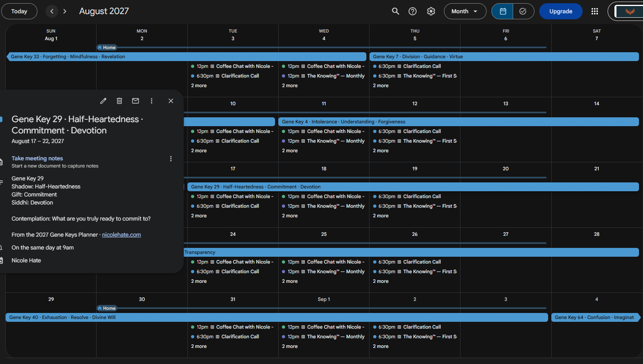Screen dimensions: 643x364
Task: Expand '2 more' events on August 3
Action: (199, 86)
